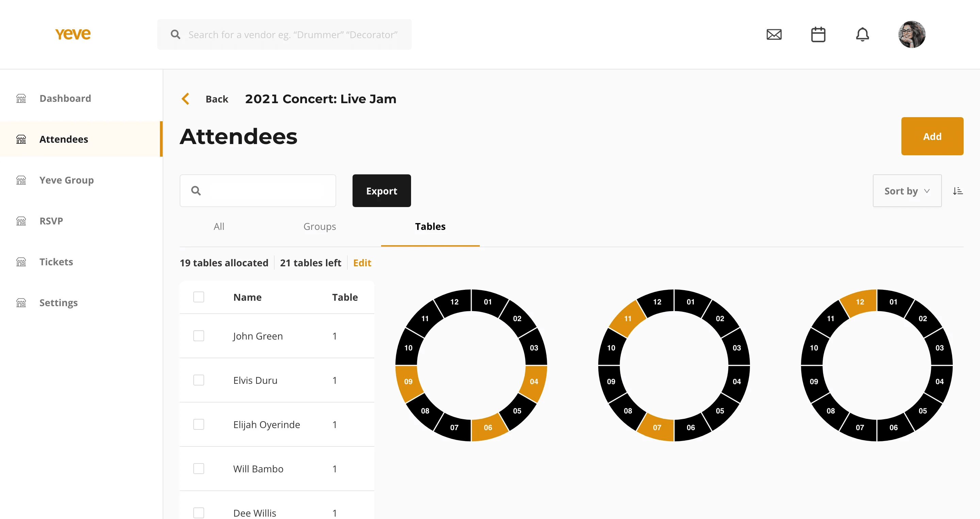The width and height of the screenshot is (980, 519).
Task: Open the mail envelope icon
Action: pyautogui.click(x=774, y=35)
